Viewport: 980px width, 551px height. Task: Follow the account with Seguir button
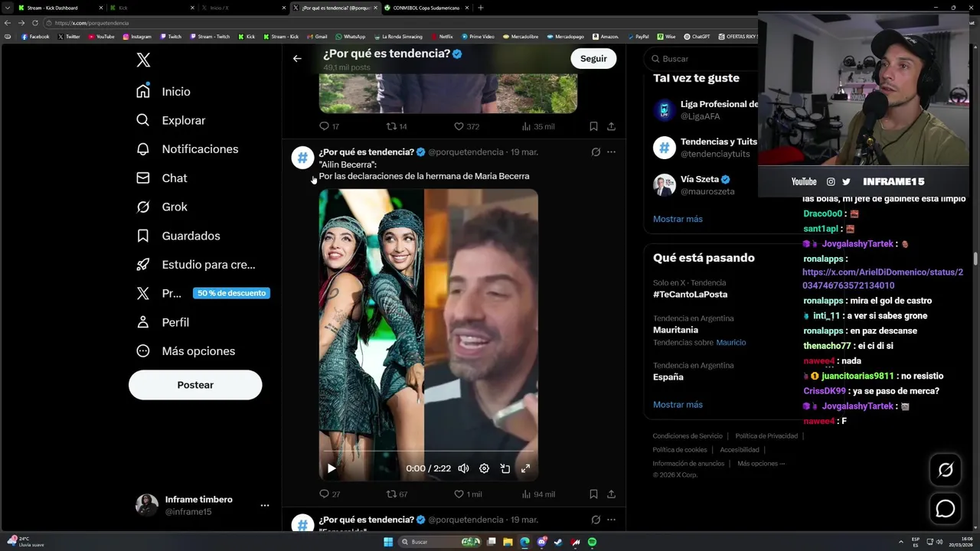pyautogui.click(x=593, y=59)
